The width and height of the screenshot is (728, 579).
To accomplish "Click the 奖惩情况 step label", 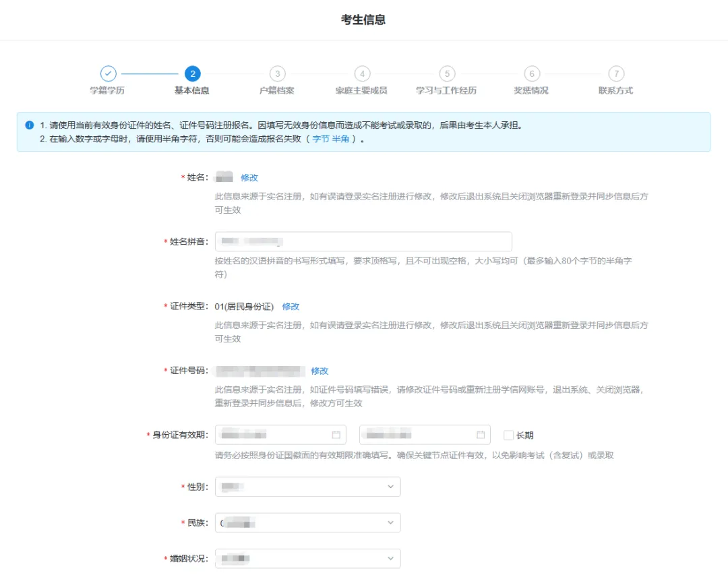I will click(x=531, y=90).
